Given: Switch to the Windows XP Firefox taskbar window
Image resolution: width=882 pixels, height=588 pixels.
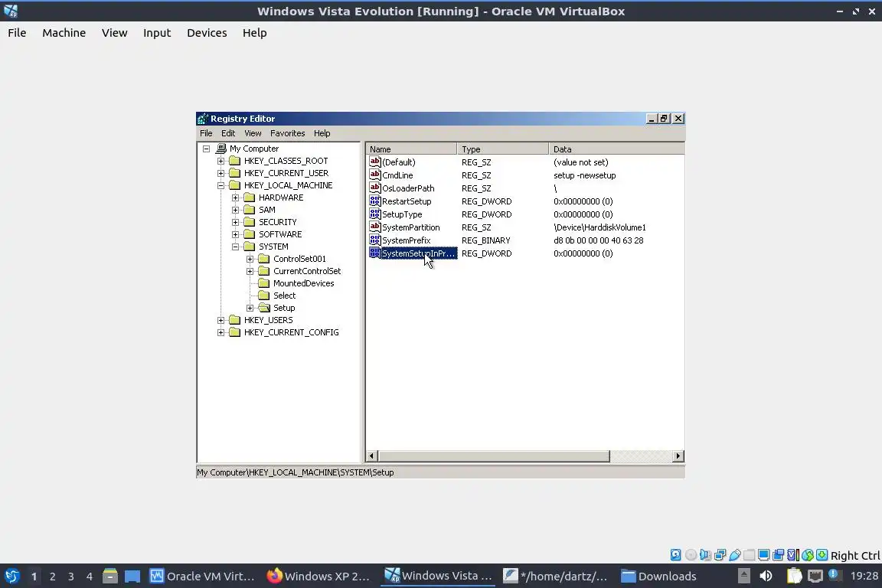Looking at the screenshot, I should [318, 577].
